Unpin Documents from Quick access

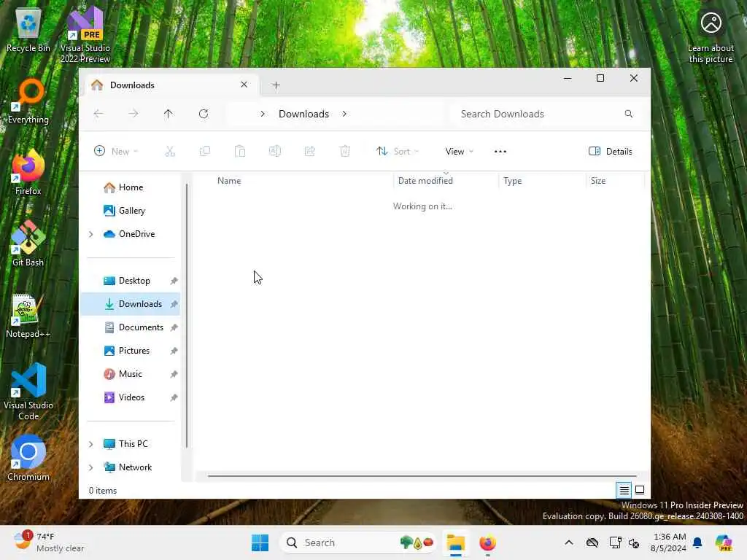tap(174, 327)
